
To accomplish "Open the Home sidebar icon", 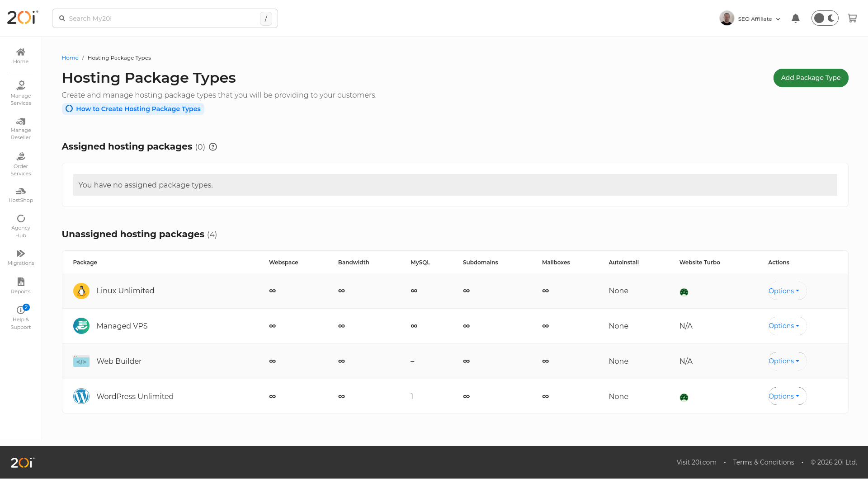I will pyautogui.click(x=21, y=56).
